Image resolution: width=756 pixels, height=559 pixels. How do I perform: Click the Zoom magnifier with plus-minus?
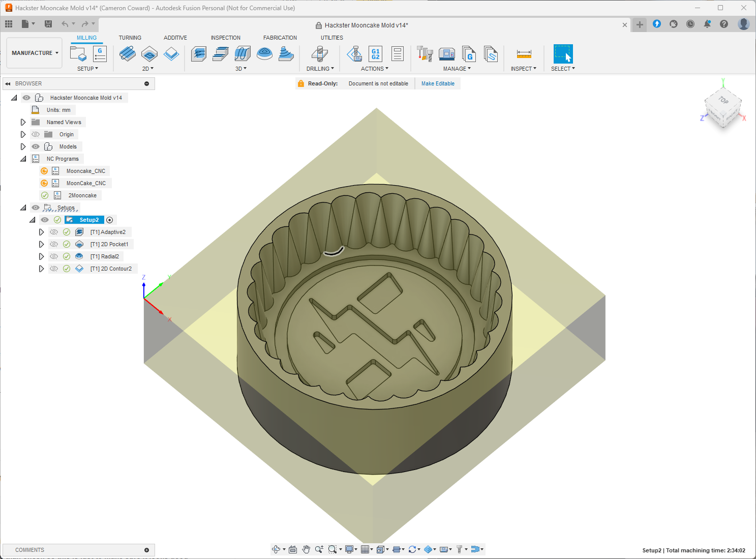click(x=319, y=549)
